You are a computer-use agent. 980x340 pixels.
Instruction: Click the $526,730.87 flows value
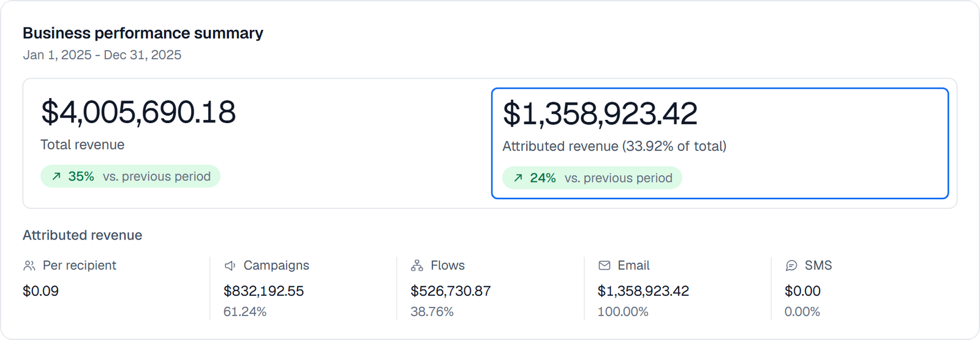[451, 291]
